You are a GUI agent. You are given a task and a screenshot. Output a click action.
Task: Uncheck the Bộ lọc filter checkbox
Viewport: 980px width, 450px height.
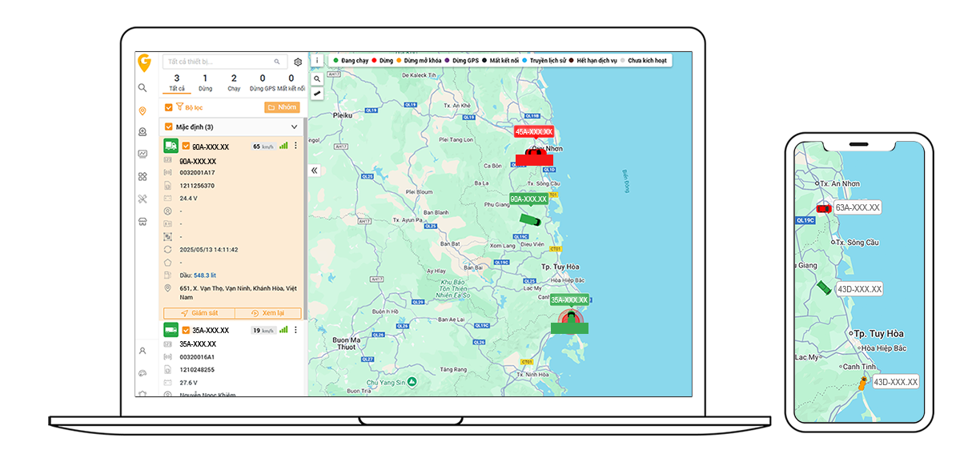[x=168, y=107]
